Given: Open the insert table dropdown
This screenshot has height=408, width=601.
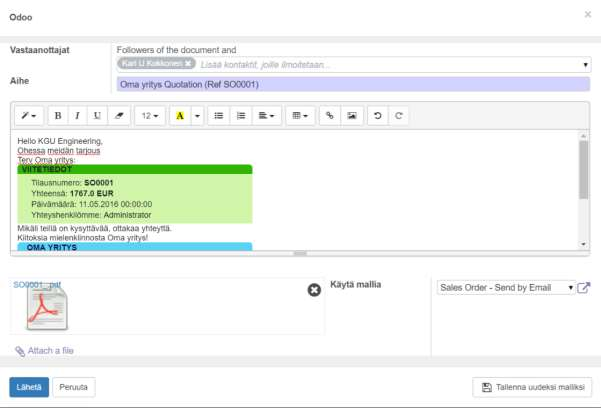Looking at the screenshot, I should coord(300,116).
